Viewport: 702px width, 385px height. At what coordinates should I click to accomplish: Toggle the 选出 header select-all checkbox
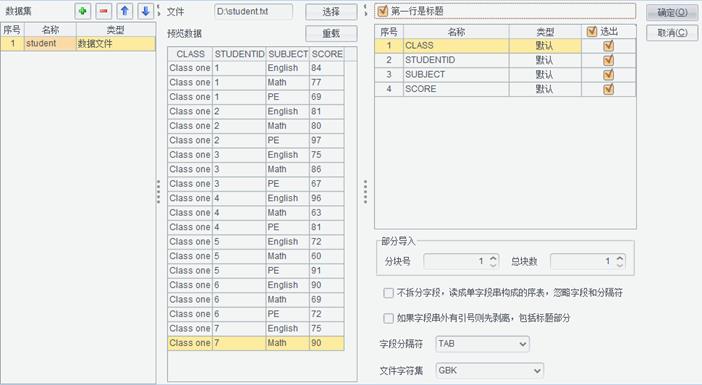(592, 31)
